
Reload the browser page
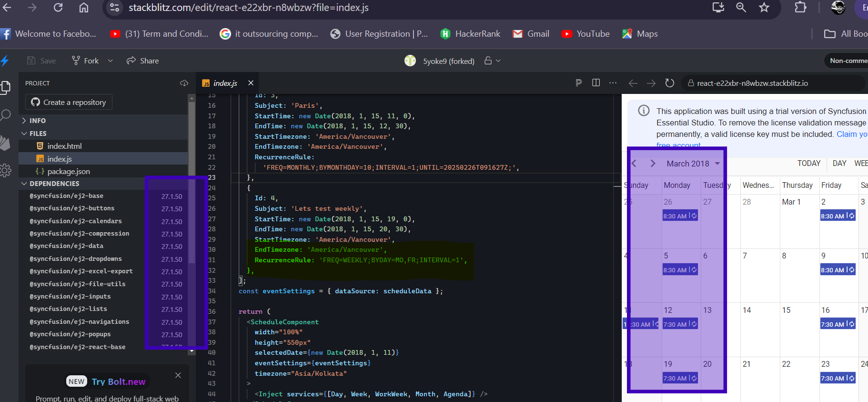click(x=58, y=8)
